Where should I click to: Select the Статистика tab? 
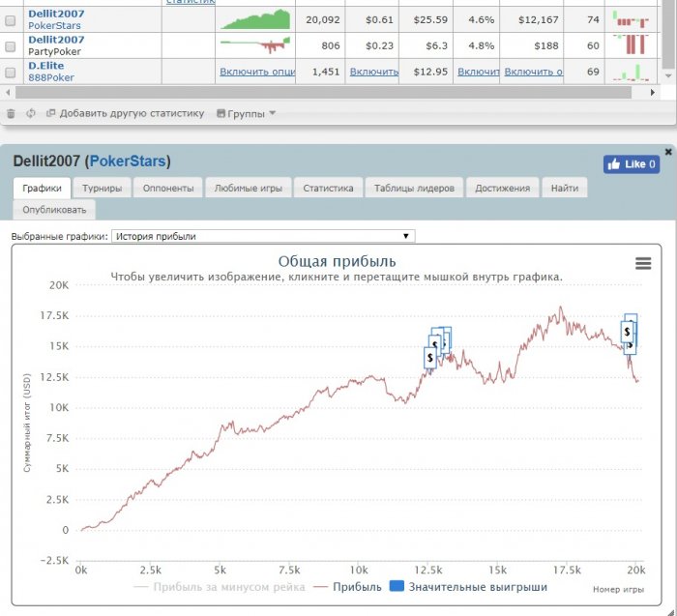(x=328, y=189)
